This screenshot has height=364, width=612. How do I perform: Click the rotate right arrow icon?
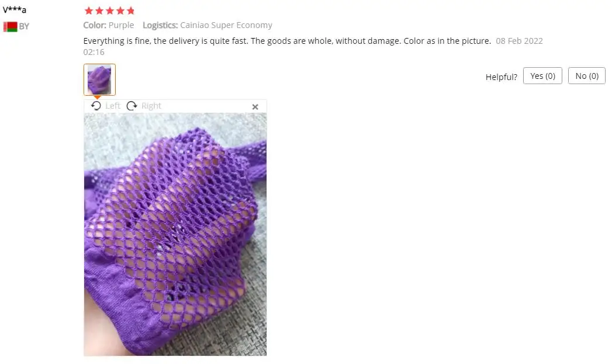132,106
